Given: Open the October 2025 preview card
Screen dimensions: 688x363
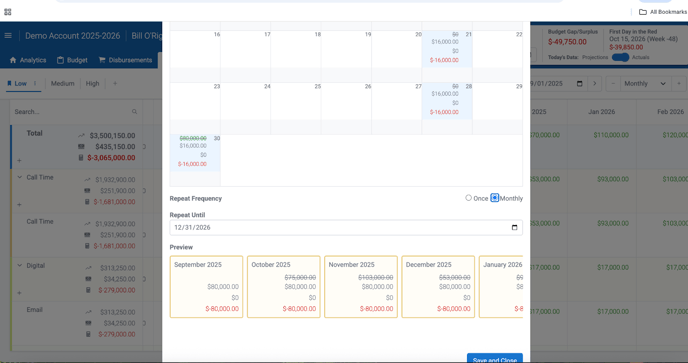Looking at the screenshot, I should [283, 287].
